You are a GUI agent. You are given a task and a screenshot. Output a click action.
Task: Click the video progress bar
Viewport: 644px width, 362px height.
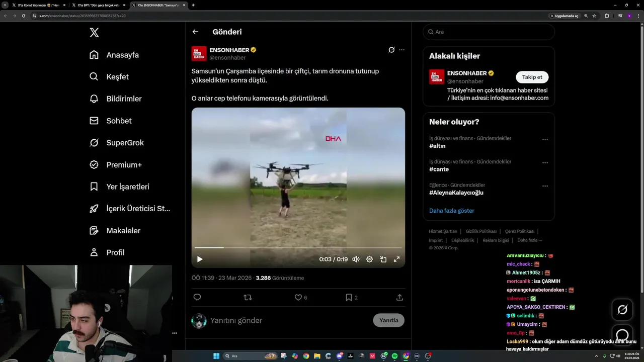tap(298, 247)
